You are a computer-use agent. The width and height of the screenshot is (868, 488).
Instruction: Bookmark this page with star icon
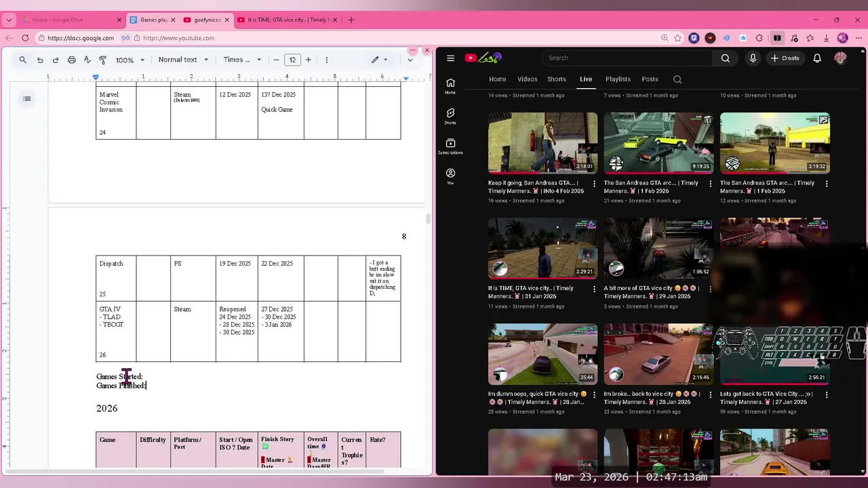[x=678, y=38]
